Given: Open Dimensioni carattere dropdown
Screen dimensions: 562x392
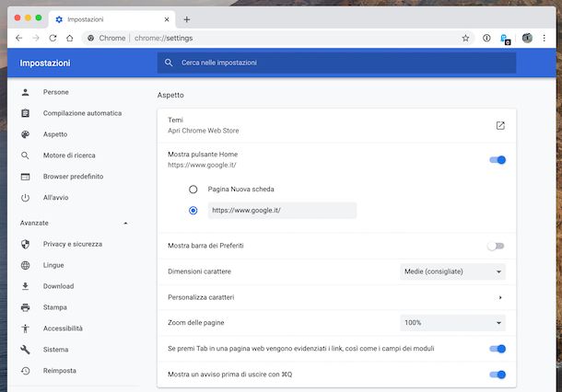Looking at the screenshot, I should coord(452,271).
